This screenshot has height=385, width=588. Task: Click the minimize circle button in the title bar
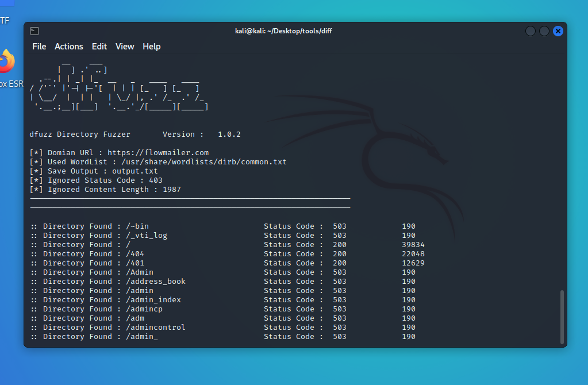pos(531,31)
